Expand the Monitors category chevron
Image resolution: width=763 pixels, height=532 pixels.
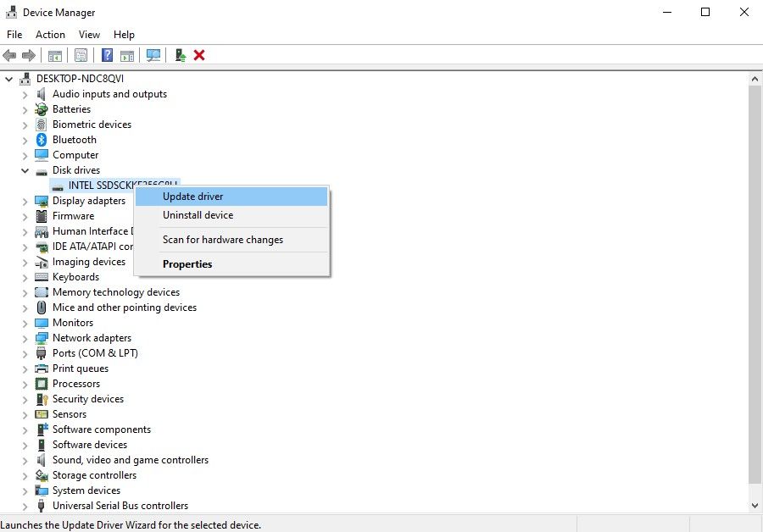[x=25, y=323]
